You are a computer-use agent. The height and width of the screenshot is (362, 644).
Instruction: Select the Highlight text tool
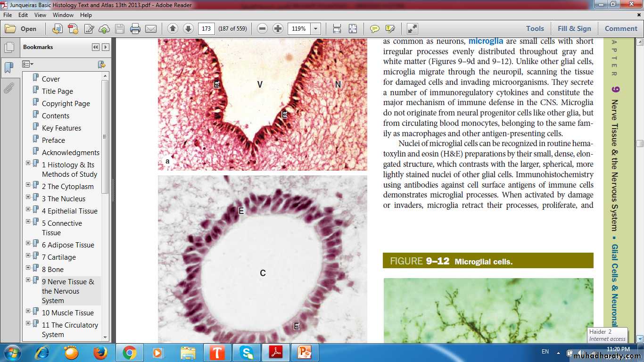click(390, 29)
